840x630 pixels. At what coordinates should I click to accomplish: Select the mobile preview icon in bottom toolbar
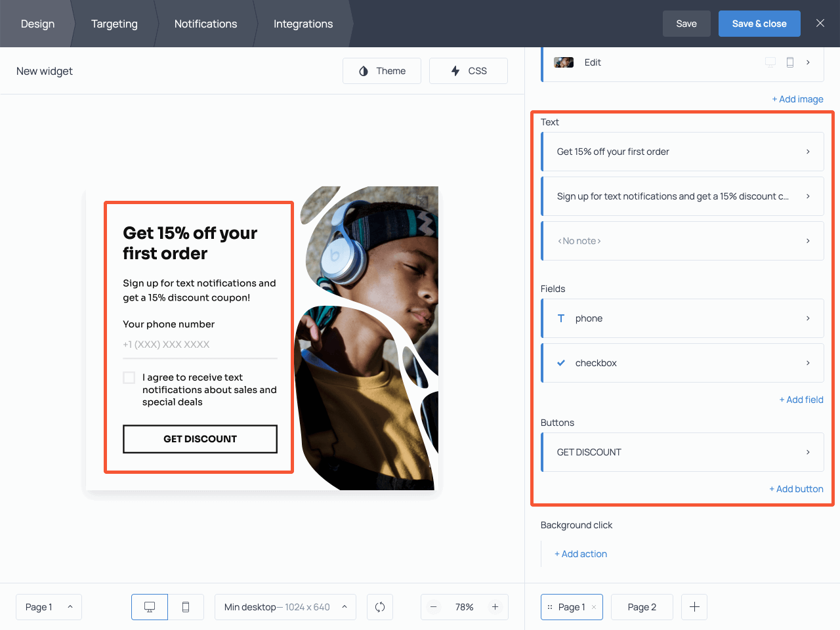[186, 607]
